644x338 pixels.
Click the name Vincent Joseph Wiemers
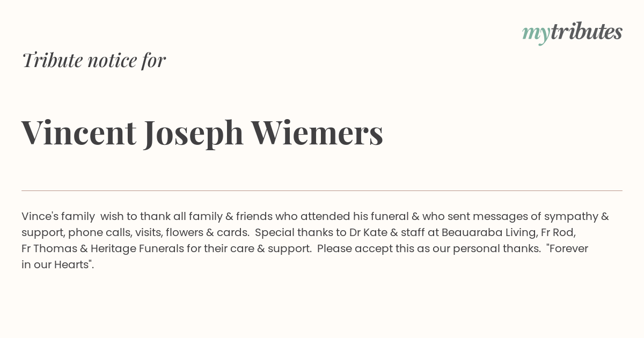202,133
